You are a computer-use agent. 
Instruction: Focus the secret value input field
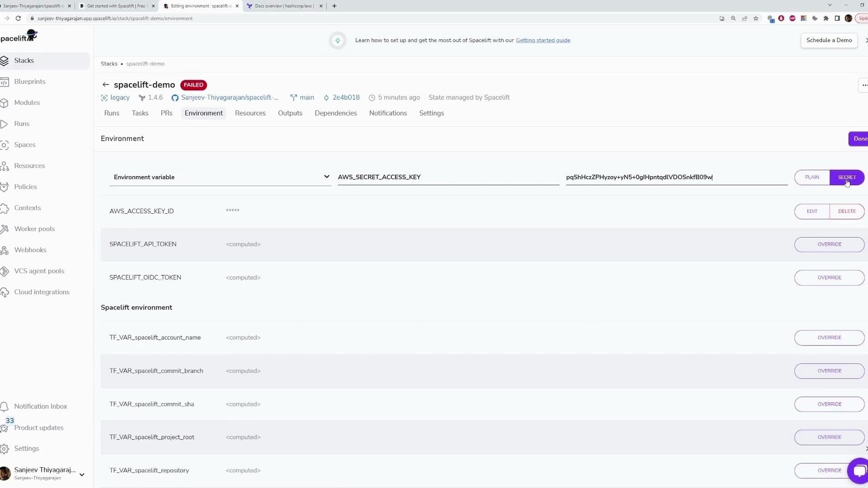click(676, 177)
